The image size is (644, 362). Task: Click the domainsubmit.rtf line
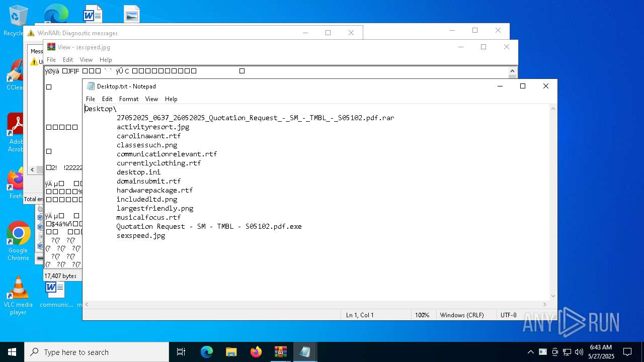click(x=149, y=181)
